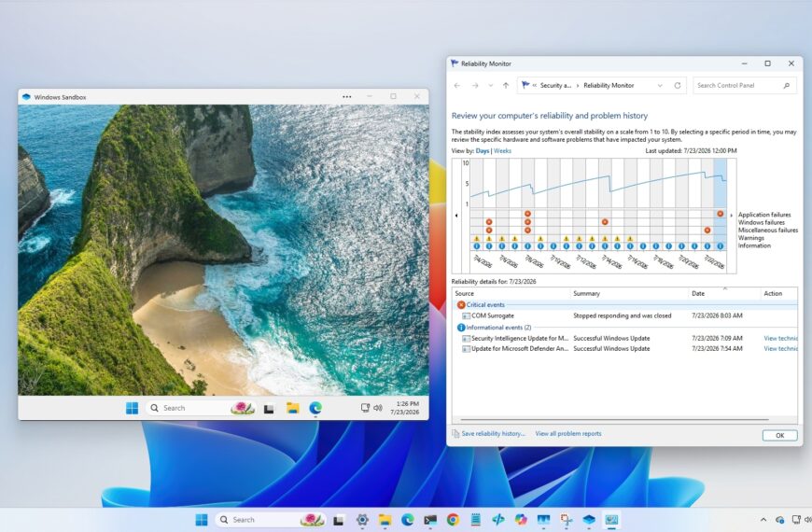Go forward in Reliability Monitor navigation
This screenshot has height=532, width=812.
[475, 86]
